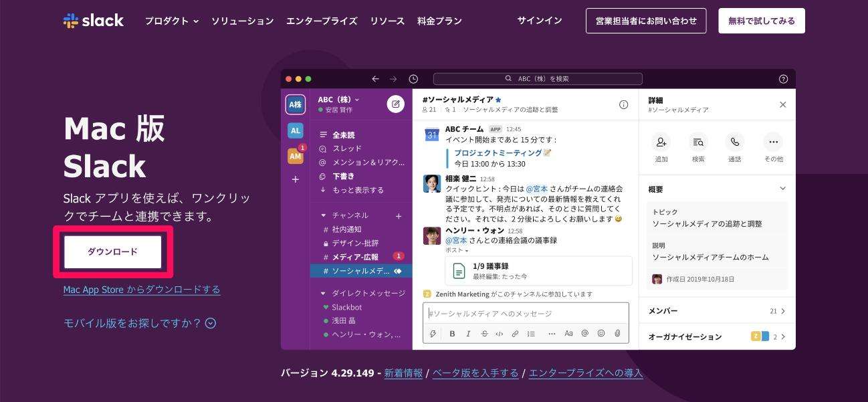Mention someone using the @ icon
The image size is (868, 402).
pos(586,333)
